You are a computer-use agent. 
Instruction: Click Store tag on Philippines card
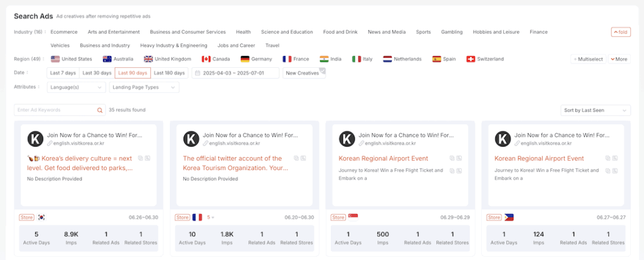[494, 217]
